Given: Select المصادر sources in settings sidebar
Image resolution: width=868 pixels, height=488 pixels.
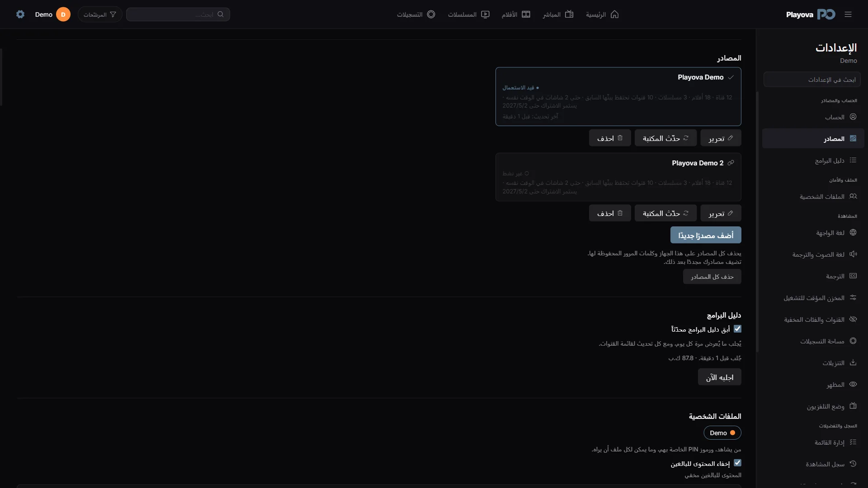Looking at the screenshot, I should coord(813,139).
